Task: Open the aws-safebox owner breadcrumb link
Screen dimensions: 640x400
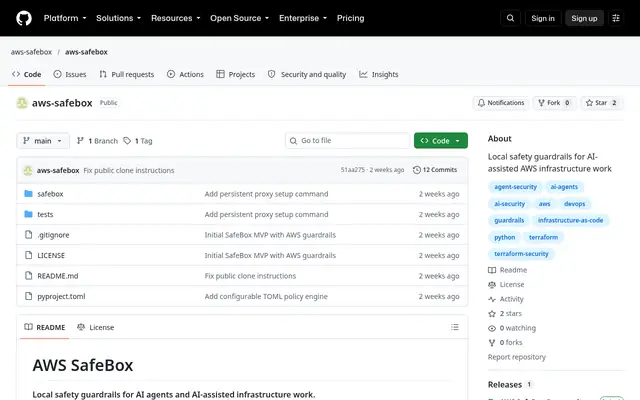Action: (31, 52)
